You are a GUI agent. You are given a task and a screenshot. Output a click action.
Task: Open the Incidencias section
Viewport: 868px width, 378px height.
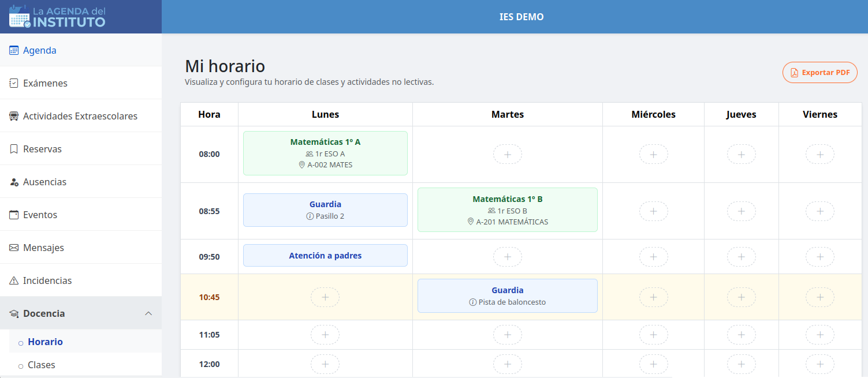click(x=81, y=280)
